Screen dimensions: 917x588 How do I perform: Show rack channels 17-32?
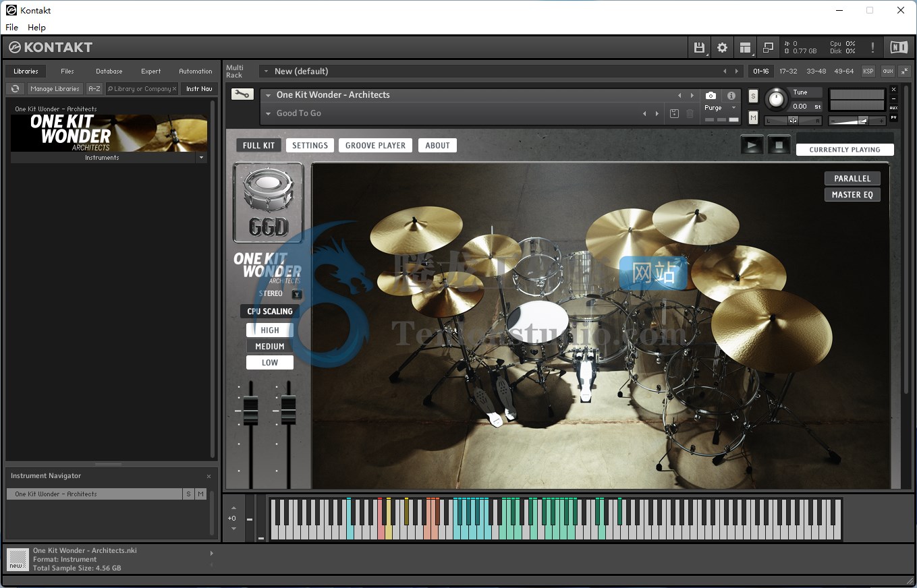point(788,71)
